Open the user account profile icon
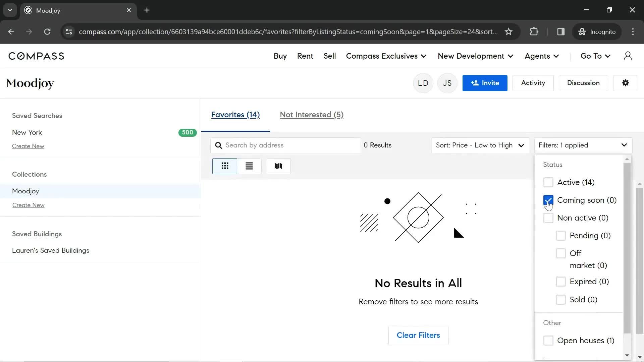Screen dimensions: 644x362 628,56
